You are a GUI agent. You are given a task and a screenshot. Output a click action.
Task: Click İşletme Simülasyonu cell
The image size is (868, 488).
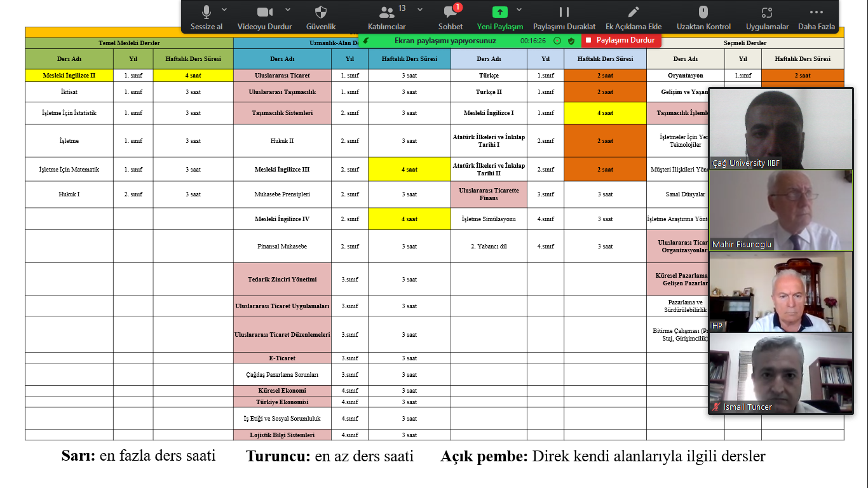489,219
